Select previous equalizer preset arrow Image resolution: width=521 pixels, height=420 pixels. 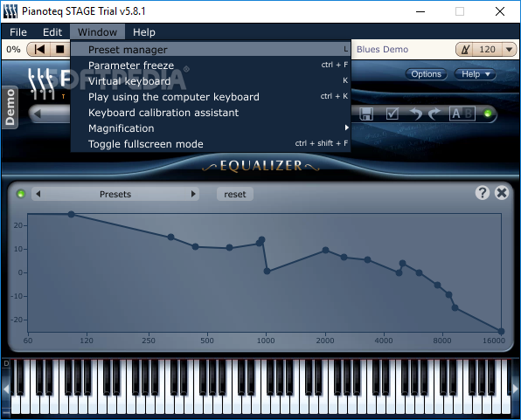pos(38,194)
